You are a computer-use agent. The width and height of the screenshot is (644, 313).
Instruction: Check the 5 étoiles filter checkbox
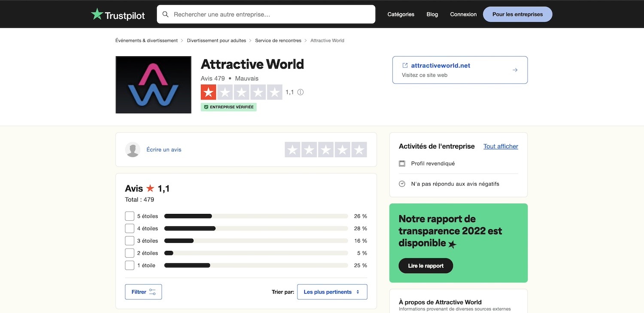[129, 216]
